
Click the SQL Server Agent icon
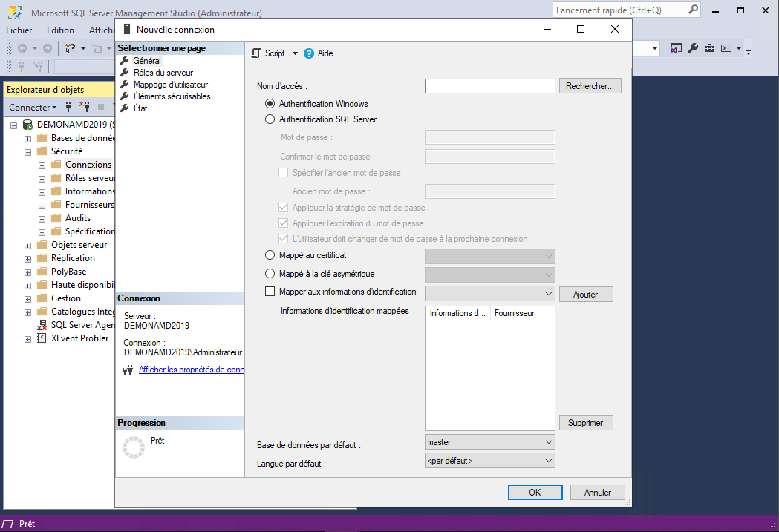tap(42, 325)
